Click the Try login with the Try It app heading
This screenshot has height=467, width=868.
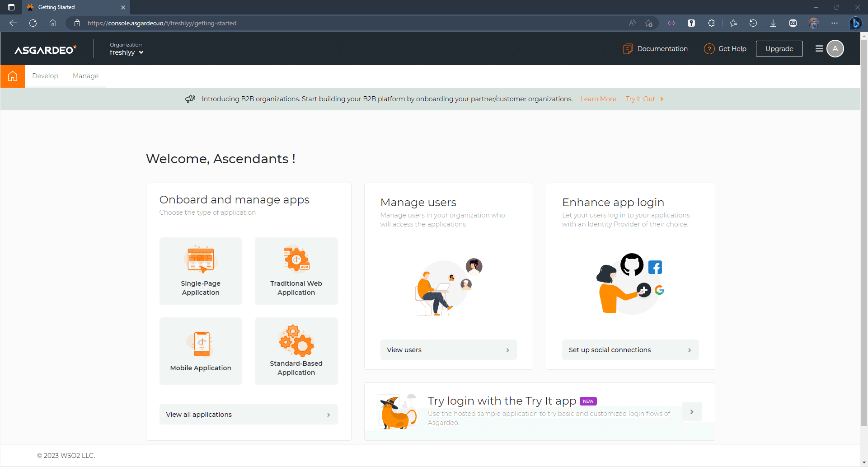502,401
